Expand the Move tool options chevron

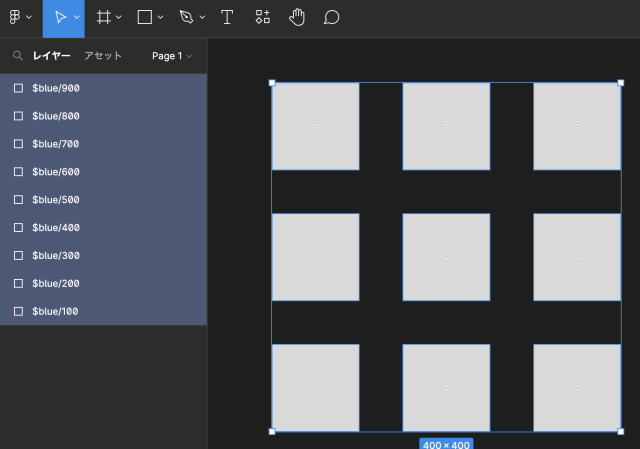[77, 17]
